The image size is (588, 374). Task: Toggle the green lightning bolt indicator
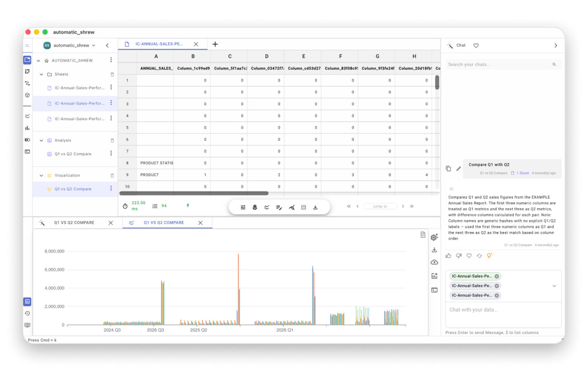(188, 205)
